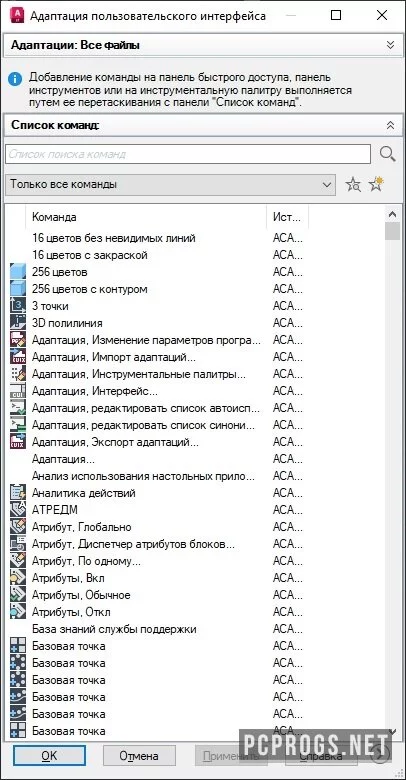Click the Аналитика действий command icon
Screen dimensions: 406x780
[18, 493]
